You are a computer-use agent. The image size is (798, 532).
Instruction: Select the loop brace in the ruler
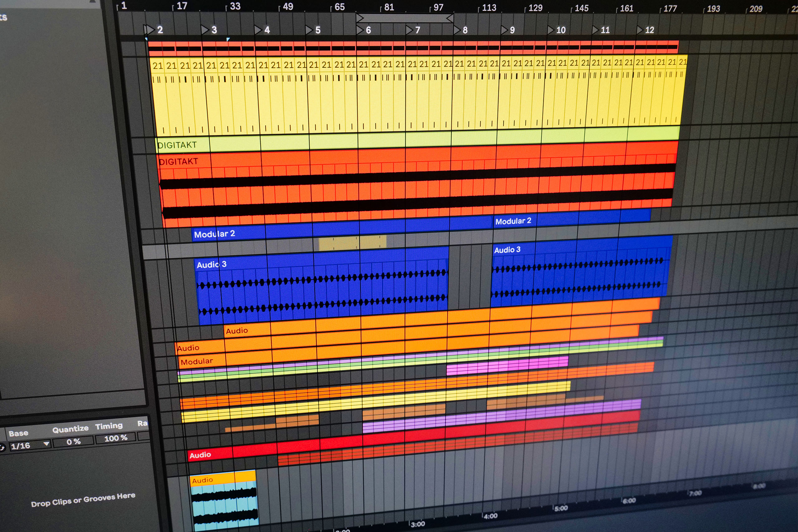coord(405,18)
